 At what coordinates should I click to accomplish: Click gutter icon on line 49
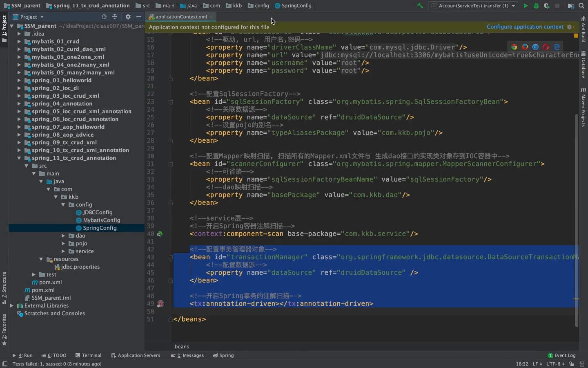click(160, 304)
